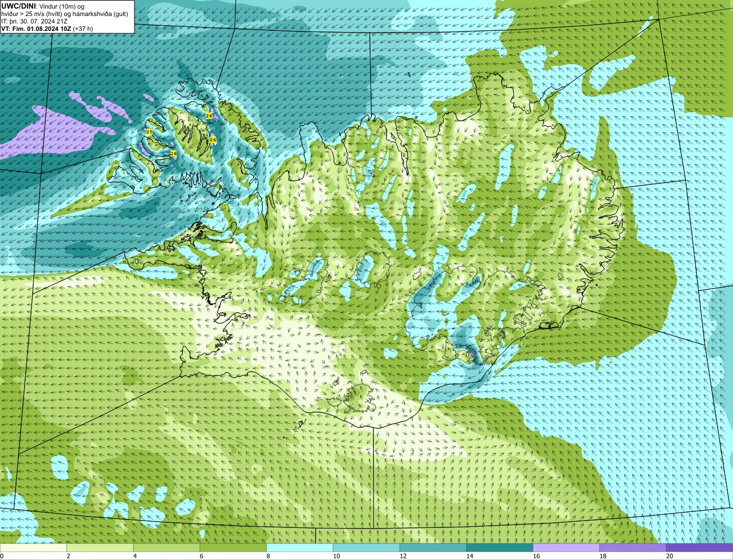Click the 8–10 m/s light cyan legend swatch

point(299,547)
